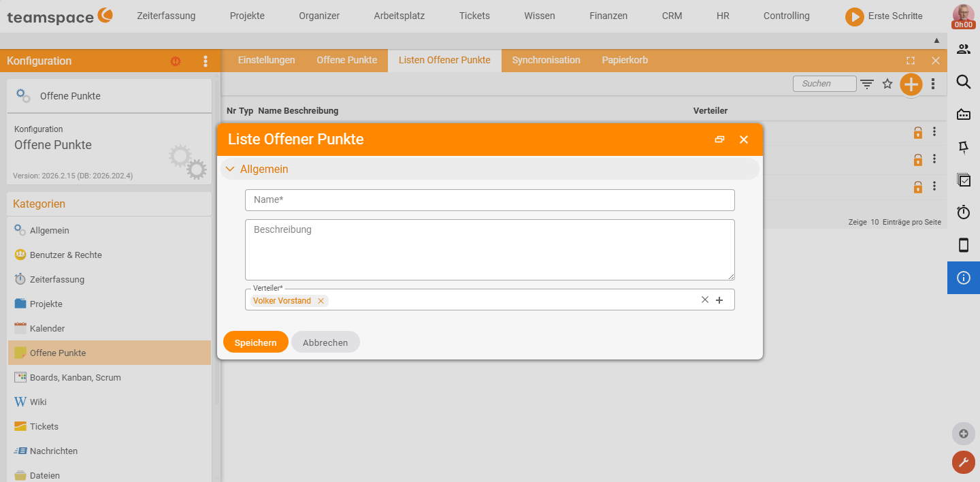Image resolution: width=980 pixels, height=482 pixels.
Task: Click the red alert icon in Konfiguration header
Action: pos(176,61)
